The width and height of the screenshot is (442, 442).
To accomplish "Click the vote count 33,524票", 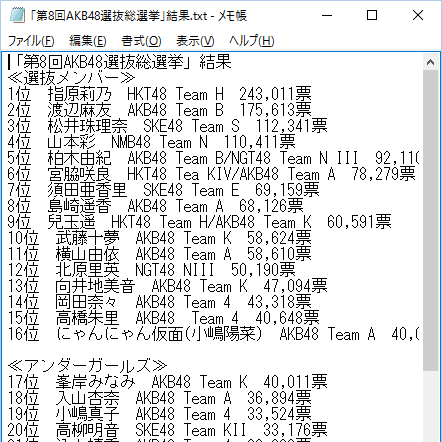I will click(279, 414).
